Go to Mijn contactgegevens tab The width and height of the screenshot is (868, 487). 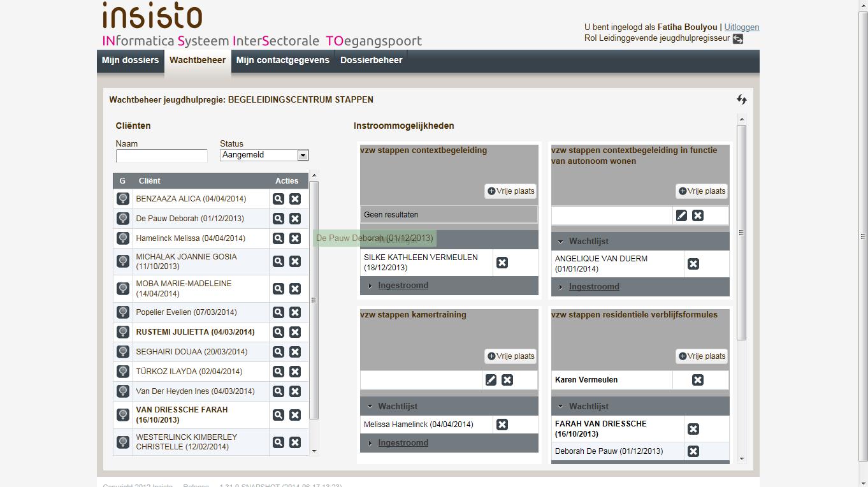tap(283, 61)
